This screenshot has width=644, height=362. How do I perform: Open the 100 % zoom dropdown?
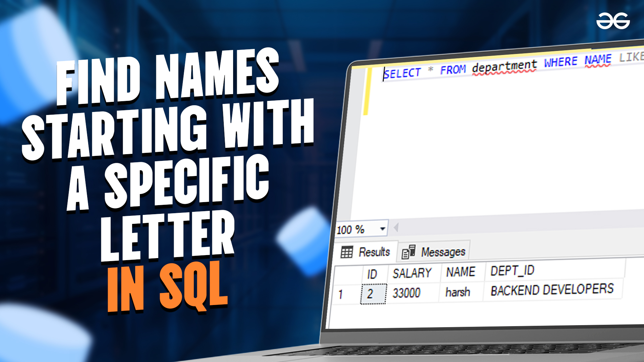pyautogui.click(x=382, y=229)
